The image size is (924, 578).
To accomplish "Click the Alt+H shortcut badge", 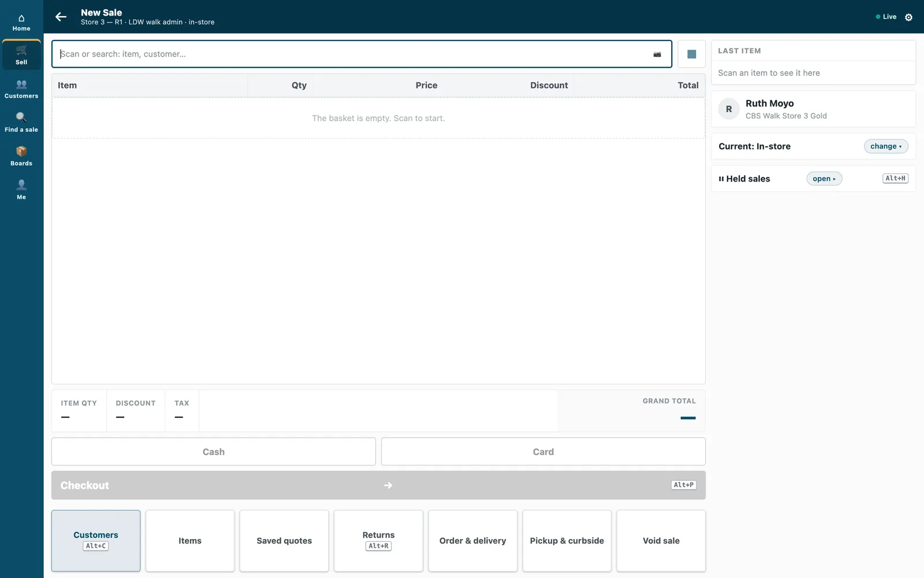I will 895,179.
